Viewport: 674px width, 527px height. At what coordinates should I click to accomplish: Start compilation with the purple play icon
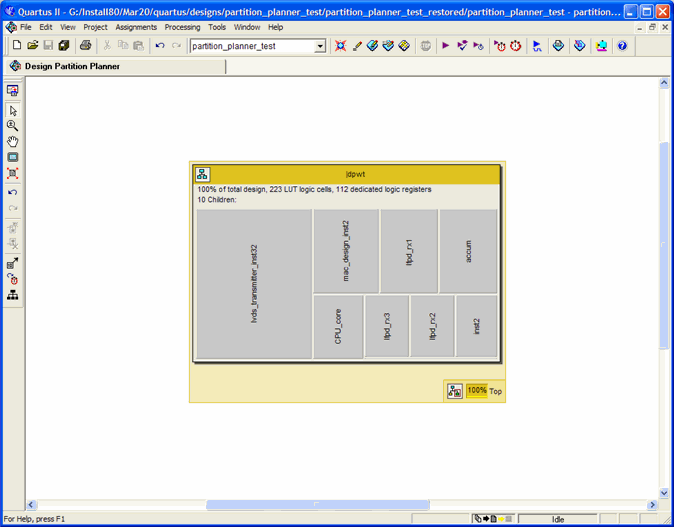tap(446, 46)
